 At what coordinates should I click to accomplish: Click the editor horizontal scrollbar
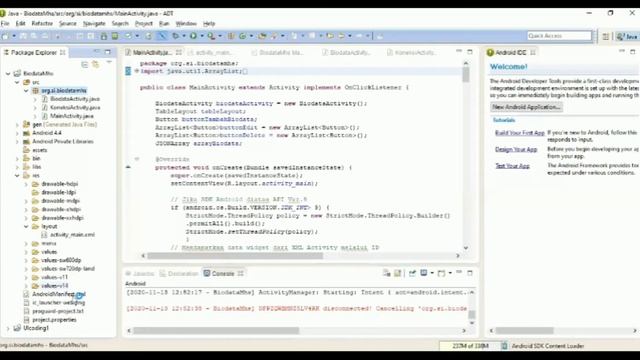click(x=235, y=256)
